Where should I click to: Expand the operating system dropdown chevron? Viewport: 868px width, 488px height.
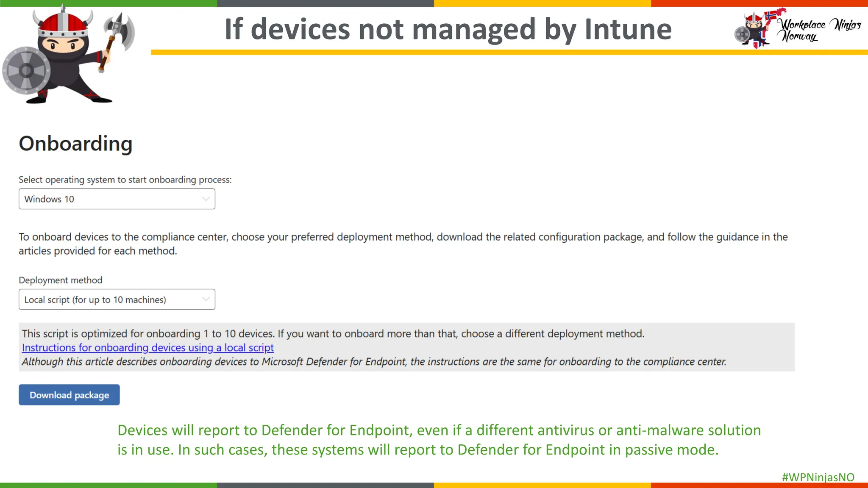pyautogui.click(x=206, y=199)
